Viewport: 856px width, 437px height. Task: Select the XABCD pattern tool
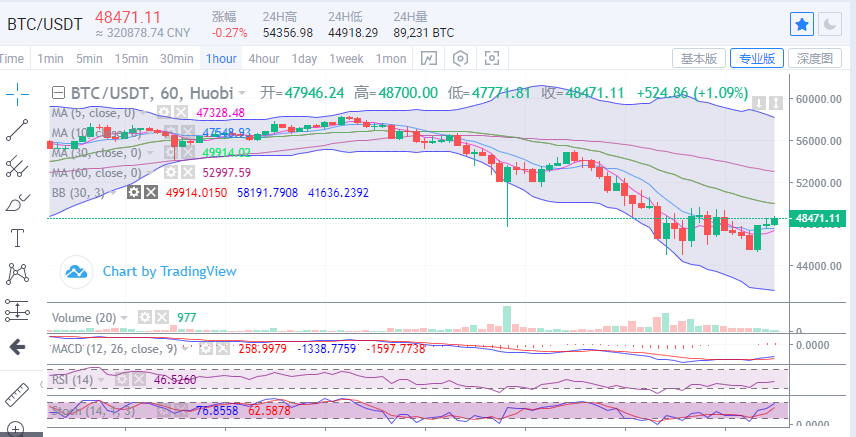(17, 274)
